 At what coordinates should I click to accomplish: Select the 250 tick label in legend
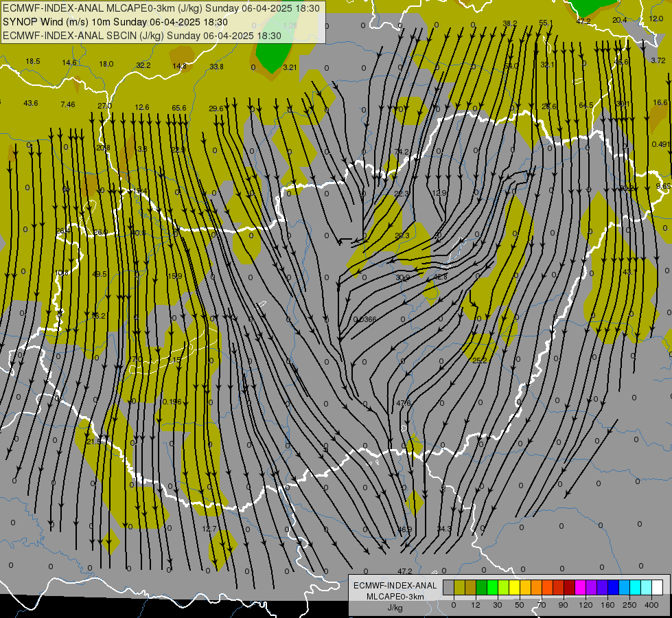pos(629,605)
